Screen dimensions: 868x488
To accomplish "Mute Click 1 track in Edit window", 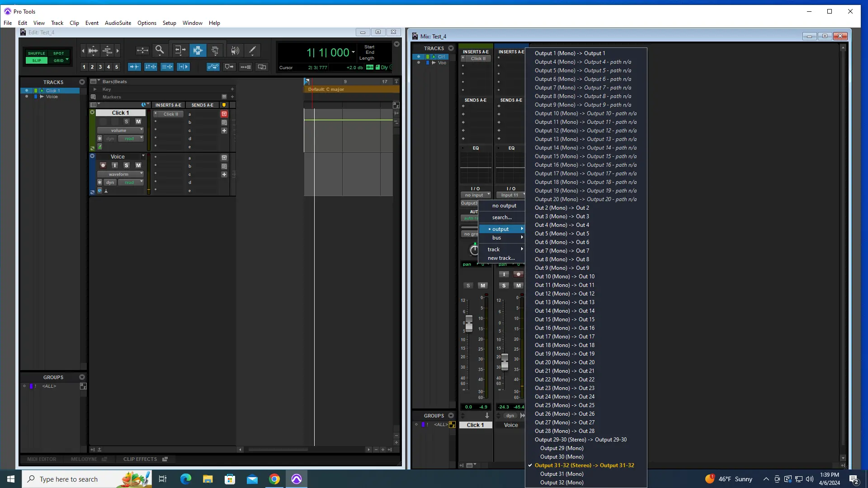I will 138,122.
